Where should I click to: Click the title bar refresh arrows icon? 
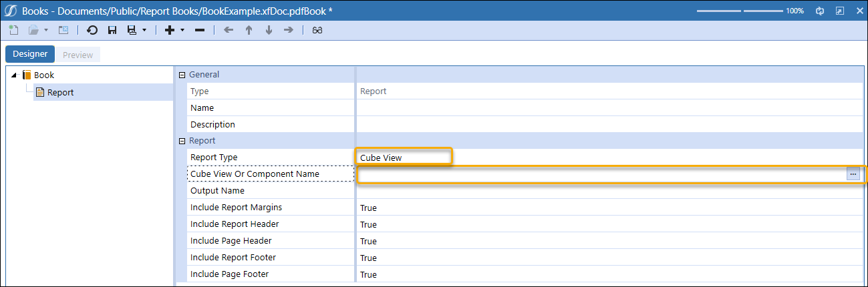point(819,11)
